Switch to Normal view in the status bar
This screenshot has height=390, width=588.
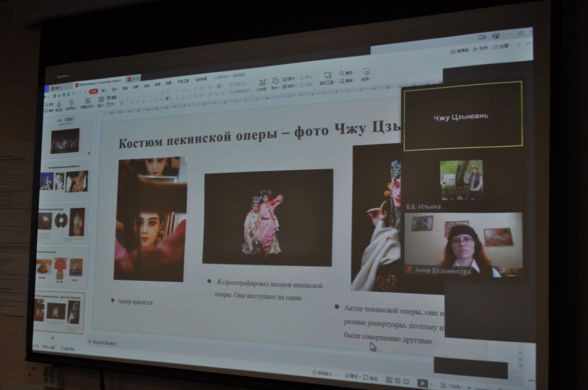click(x=389, y=380)
